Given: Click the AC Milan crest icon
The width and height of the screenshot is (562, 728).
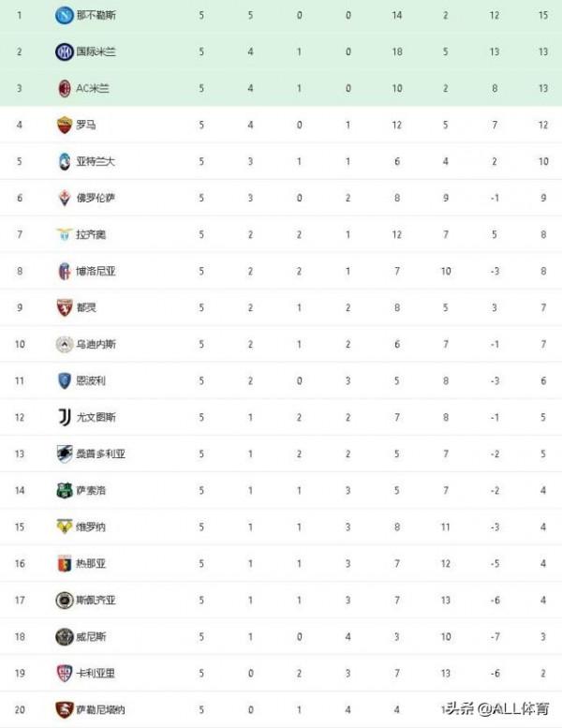Looking at the screenshot, I should [x=64, y=89].
